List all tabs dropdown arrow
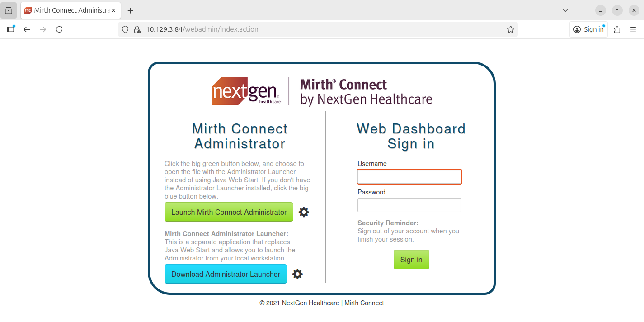The height and width of the screenshot is (322, 644). point(565,10)
